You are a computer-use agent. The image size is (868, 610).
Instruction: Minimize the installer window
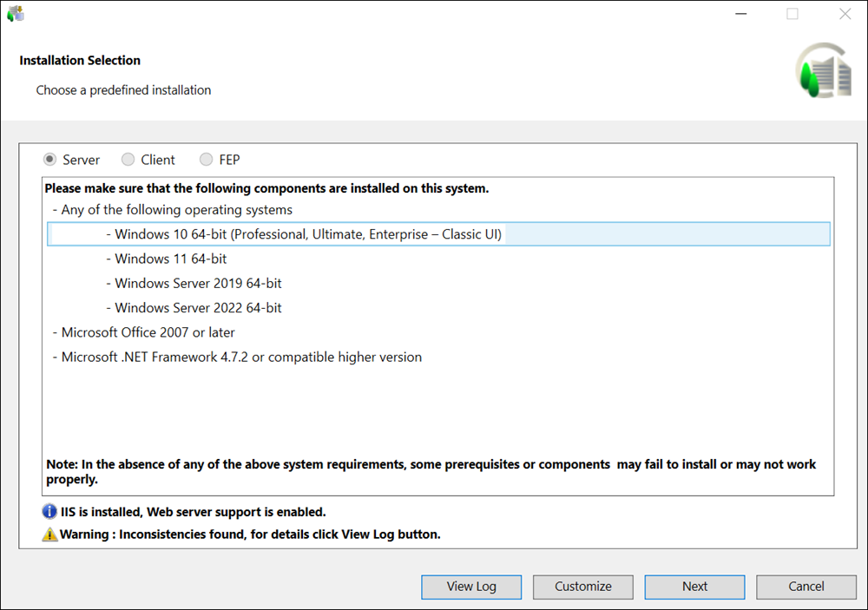click(740, 14)
